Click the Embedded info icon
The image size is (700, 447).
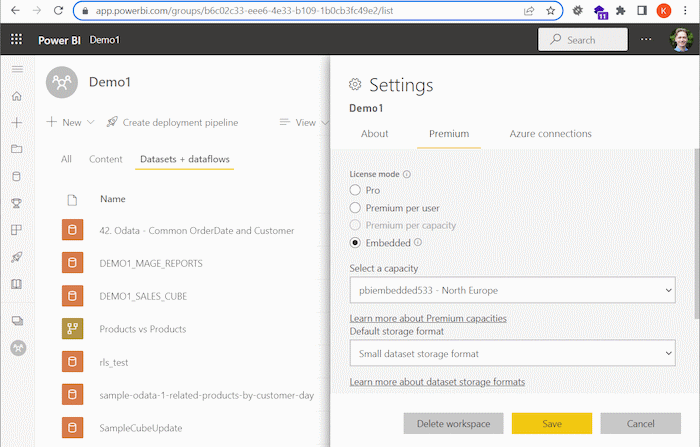coord(417,242)
